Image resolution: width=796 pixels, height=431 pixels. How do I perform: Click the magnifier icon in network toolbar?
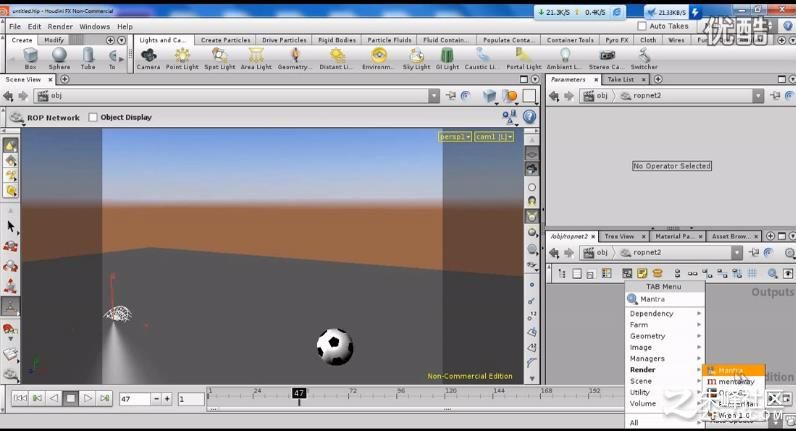point(772,274)
